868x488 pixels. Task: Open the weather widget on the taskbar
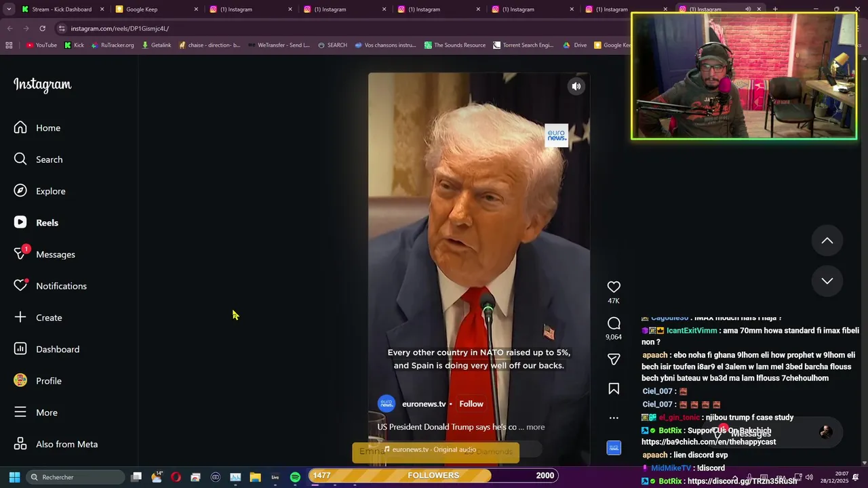point(157,477)
